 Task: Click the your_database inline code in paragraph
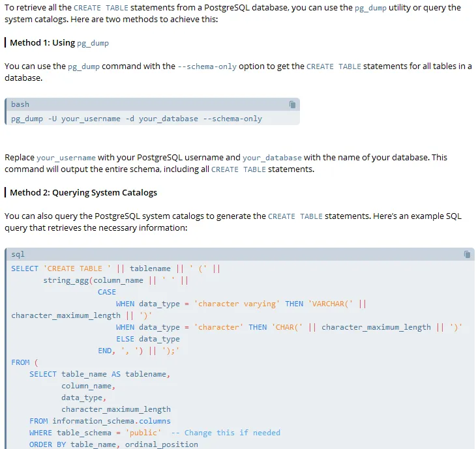point(272,158)
